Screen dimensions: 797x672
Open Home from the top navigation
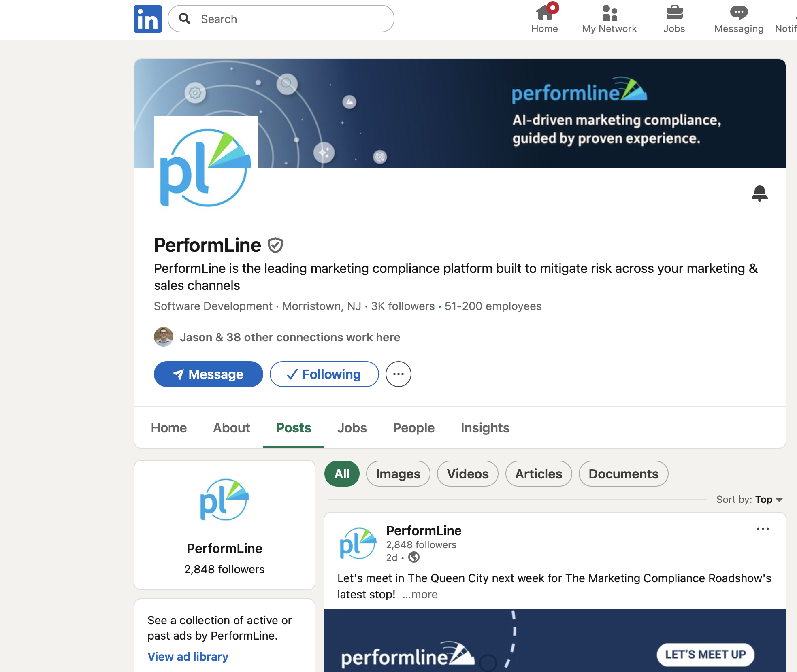coord(544,19)
